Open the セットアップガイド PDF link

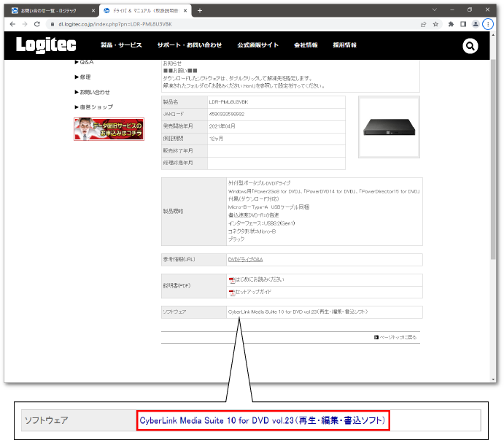(x=252, y=293)
